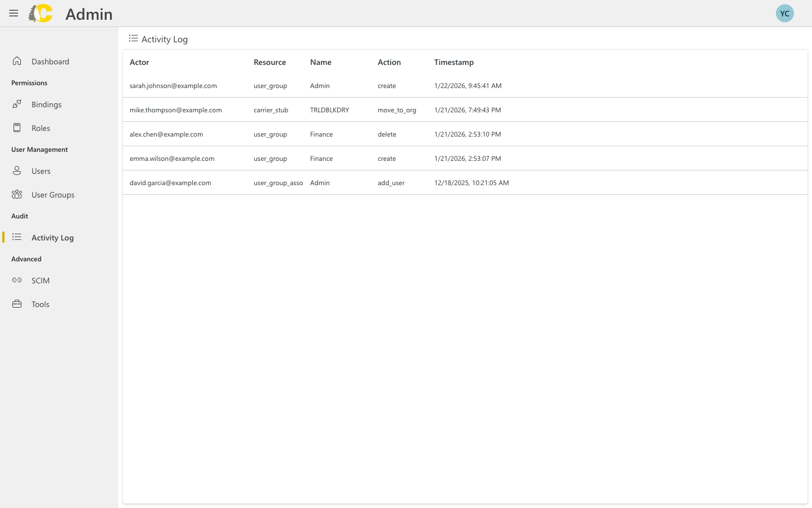Select the User Groups icon
The image size is (812, 508).
(x=17, y=194)
